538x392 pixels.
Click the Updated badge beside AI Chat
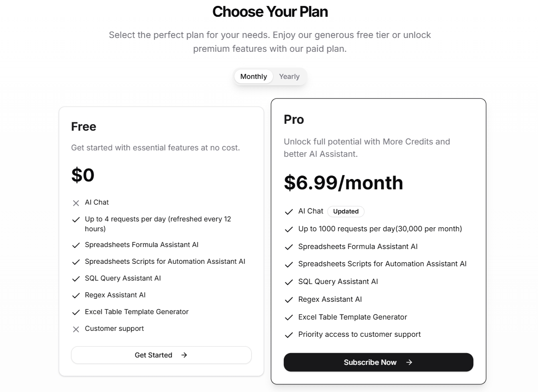point(346,212)
